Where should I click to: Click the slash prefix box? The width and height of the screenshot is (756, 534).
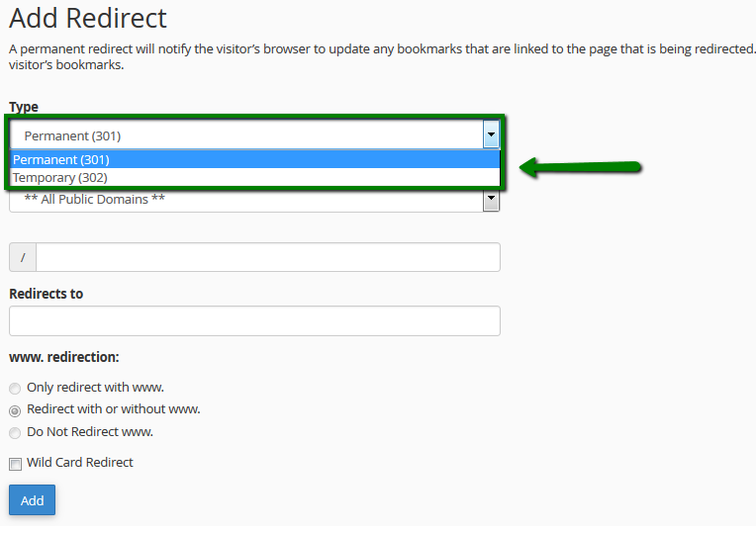point(23,257)
